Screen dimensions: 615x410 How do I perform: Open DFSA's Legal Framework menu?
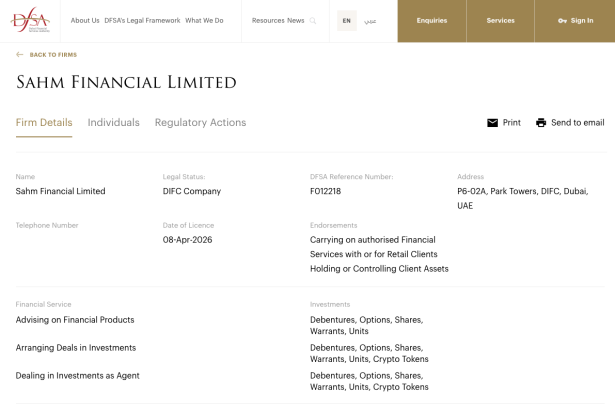141,20
